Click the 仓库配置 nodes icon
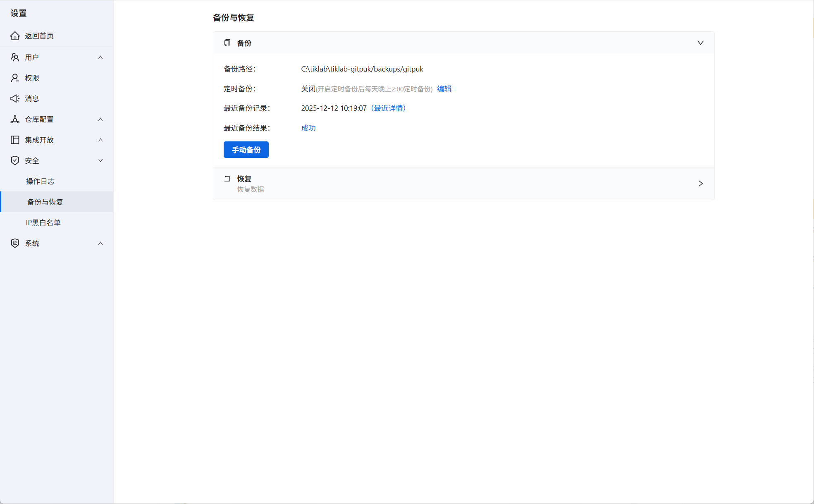 [15, 119]
